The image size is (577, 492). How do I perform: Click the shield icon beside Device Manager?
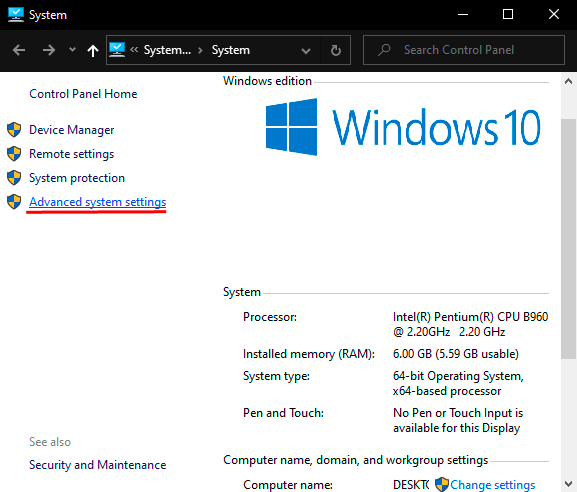click(14, 130)
